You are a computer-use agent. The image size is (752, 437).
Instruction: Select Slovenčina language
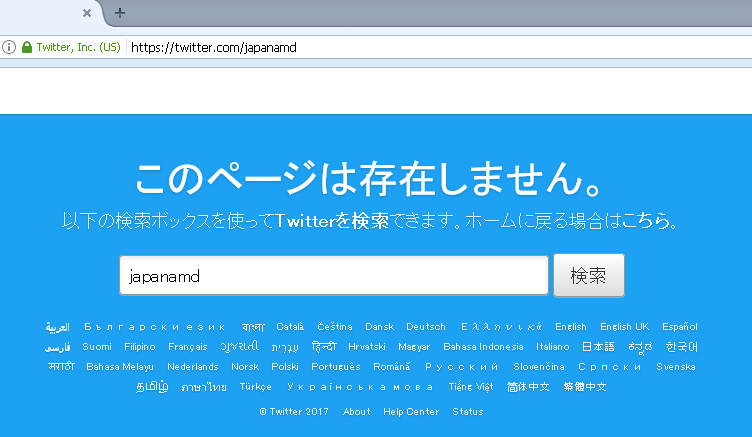[x=539, y=366]
